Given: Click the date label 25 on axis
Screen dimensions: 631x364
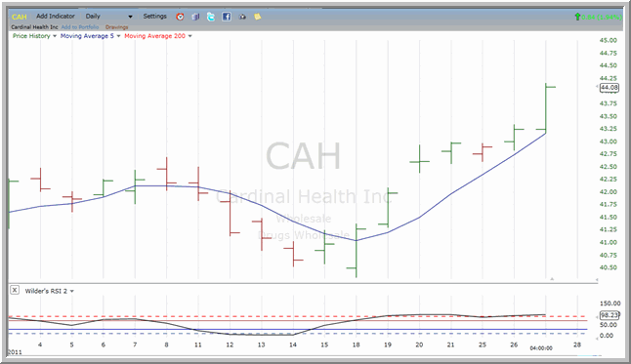Looking at the screenshot, I should click(x=483, y=344).
